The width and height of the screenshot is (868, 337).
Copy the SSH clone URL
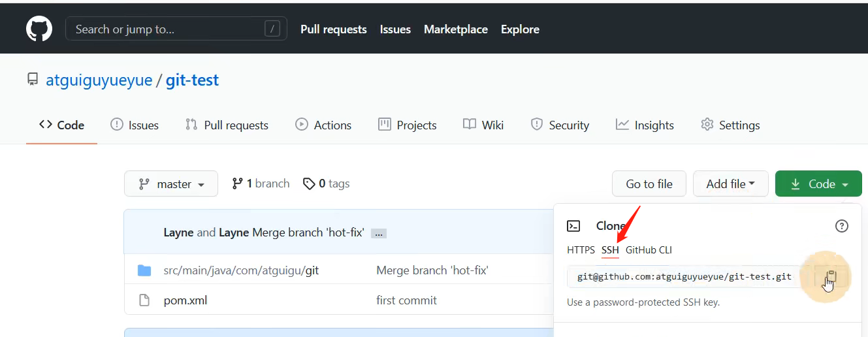[831, 277]
